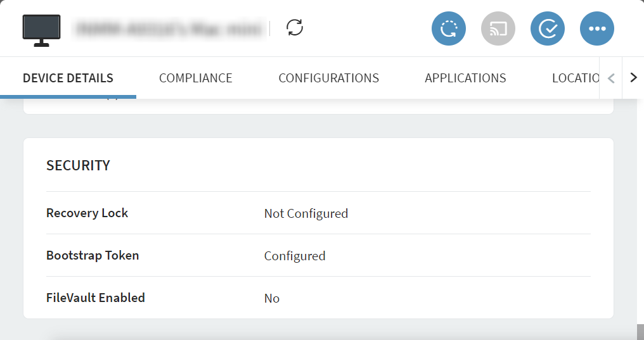This screenshot has width=644, height=340.
Task: Select the Not Configured recovery lock value
Action: point(306,213)
